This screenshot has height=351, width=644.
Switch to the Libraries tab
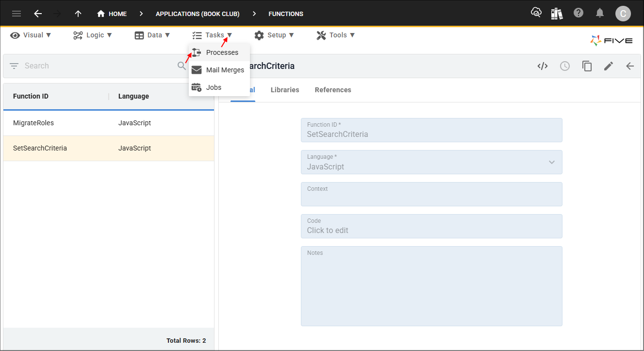[x=285, y=90]
